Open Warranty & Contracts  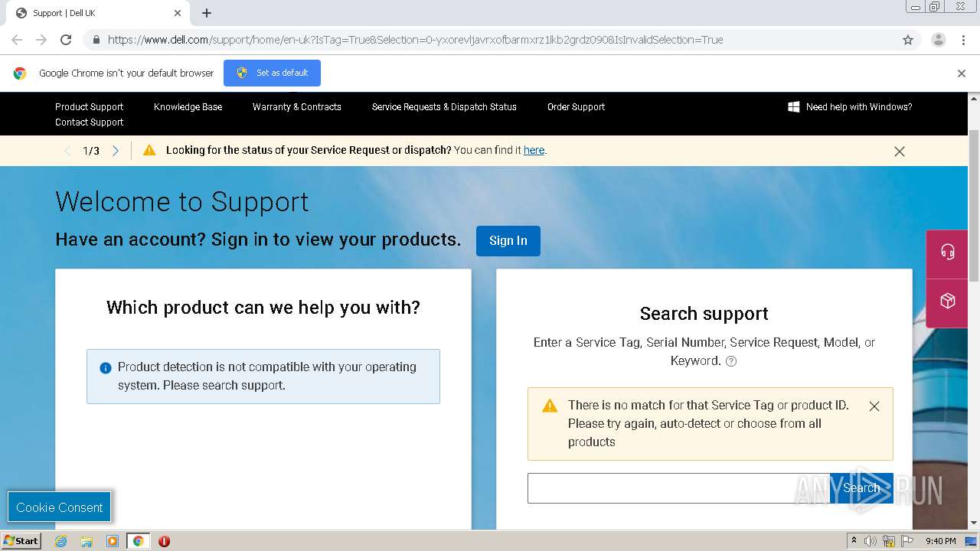[297, 107]
